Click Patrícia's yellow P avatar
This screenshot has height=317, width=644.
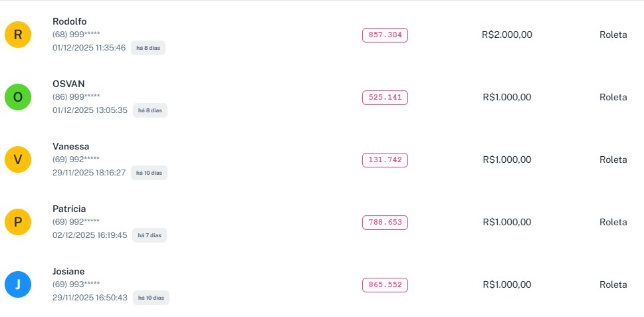click(18, 222)
